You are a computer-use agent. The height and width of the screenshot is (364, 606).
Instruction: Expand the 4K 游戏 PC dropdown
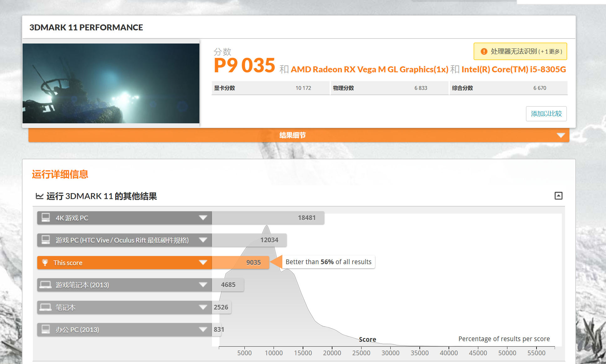coord(203,218)
